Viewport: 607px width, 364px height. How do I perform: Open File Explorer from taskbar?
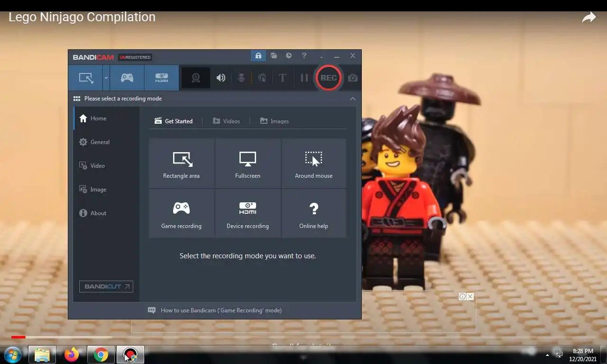pyautogui.click(x=42, y=355)
